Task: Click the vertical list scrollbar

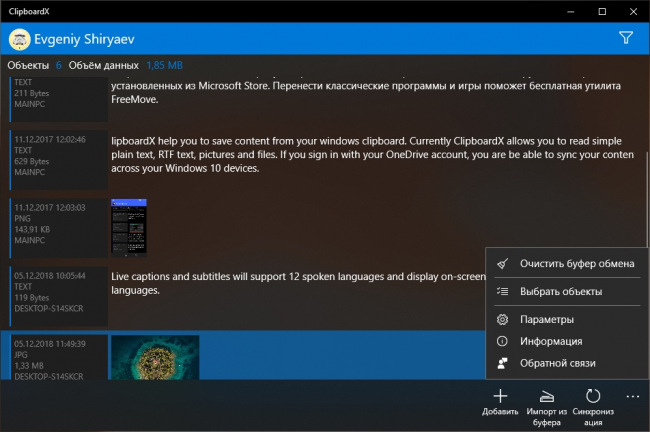Action: (647, 199)
